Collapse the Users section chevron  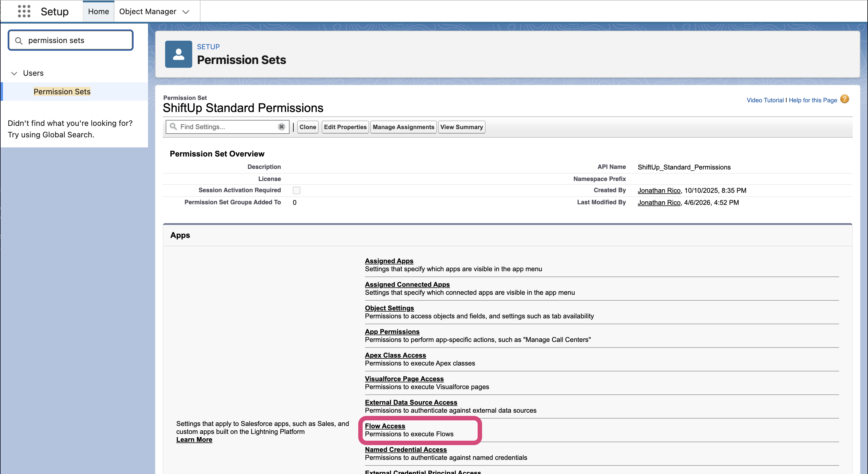point(14,73)
